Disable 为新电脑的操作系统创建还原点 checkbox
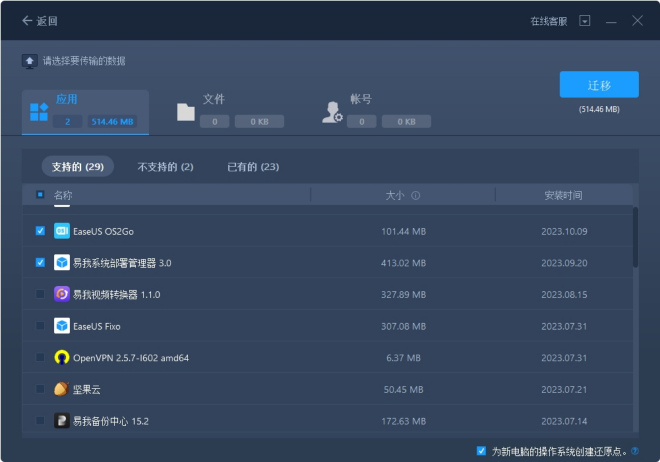 point(482,451)
